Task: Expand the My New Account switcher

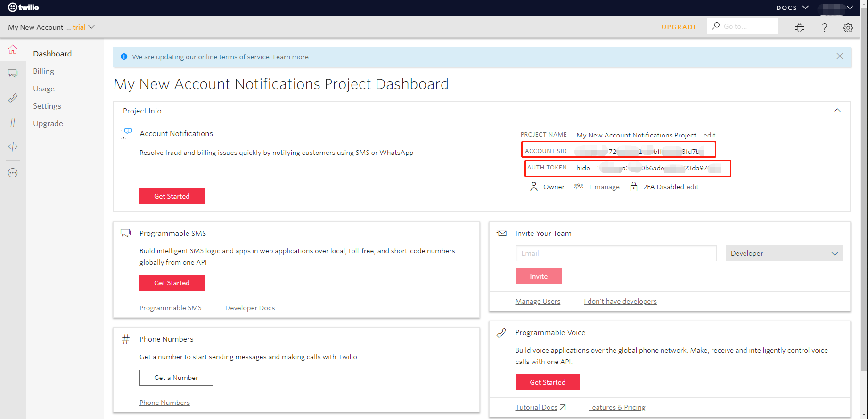Action: pos(51,27)
